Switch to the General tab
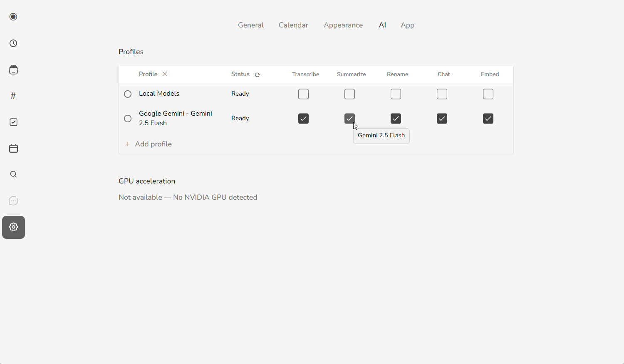Viewport: 624px width, 364px height. (x=251, y=25)
